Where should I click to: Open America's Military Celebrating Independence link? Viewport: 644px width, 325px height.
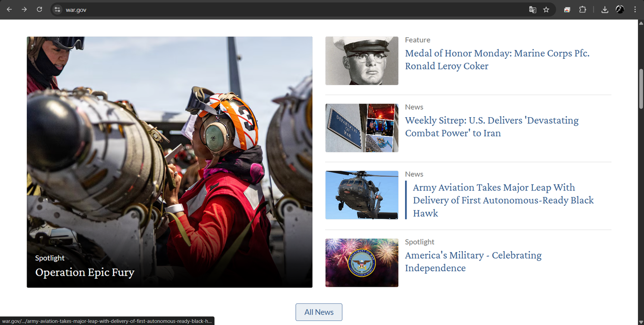click(x=473, y=262)
